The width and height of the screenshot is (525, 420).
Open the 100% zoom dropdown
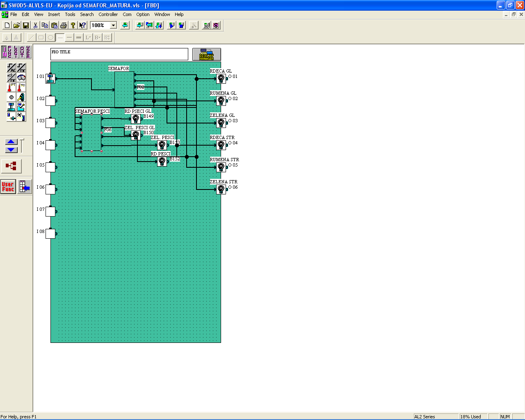114,25
